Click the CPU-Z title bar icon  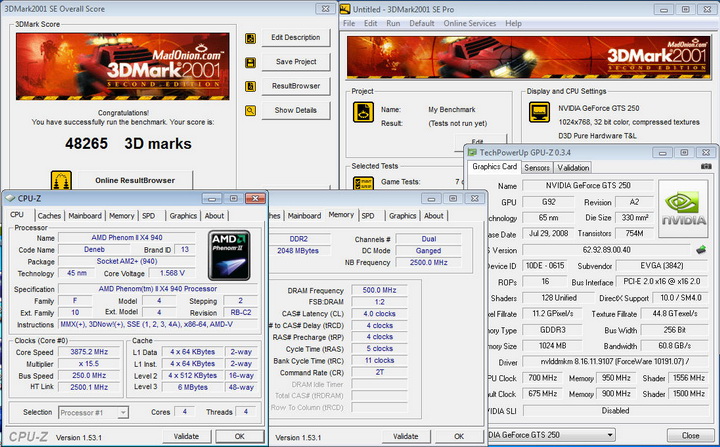(10, 198)
